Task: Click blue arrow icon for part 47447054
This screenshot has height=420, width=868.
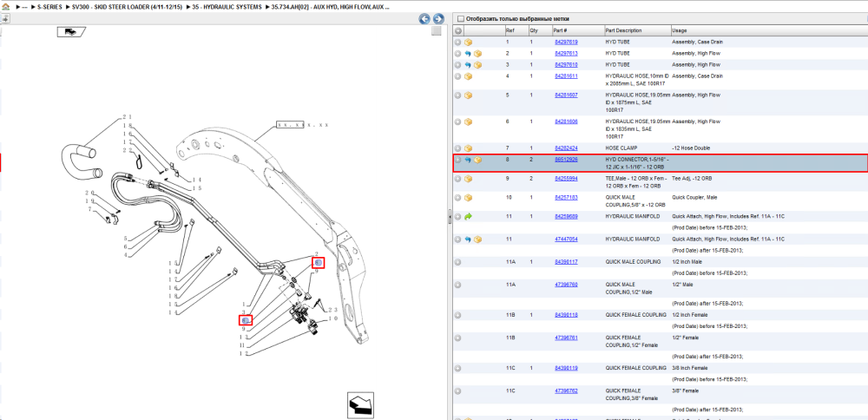Action: (x=468, y=240)
